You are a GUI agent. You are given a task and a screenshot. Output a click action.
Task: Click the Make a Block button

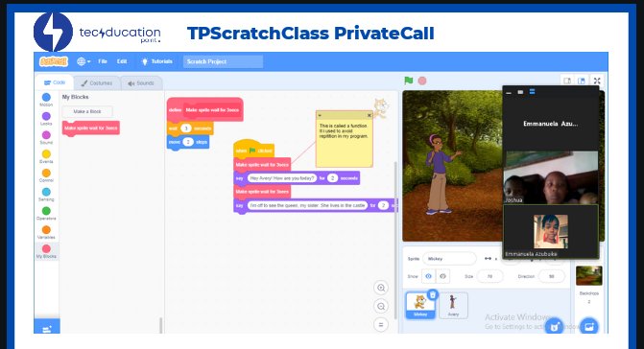click(87, 111)
